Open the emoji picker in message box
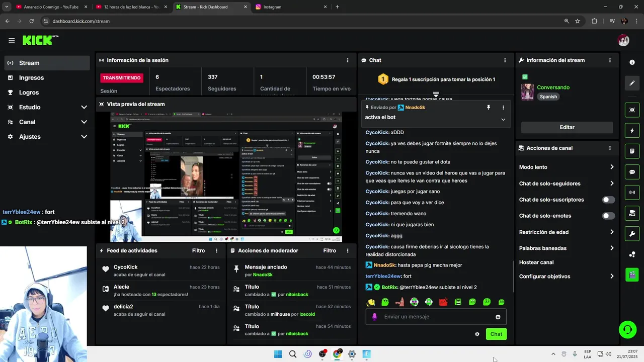Viewport: 644px width, 362px height. [x=498, y=317]
